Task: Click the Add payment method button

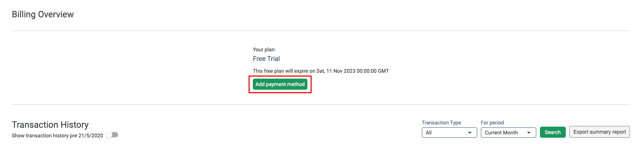Action: point(280,84)
